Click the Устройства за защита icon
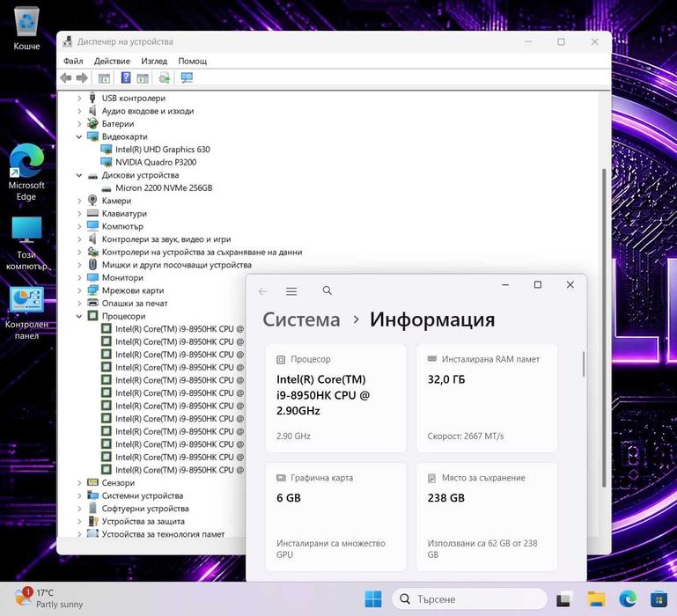Viewport: 677px width, 616px height. pyautogui.click(x=92, y=521)
